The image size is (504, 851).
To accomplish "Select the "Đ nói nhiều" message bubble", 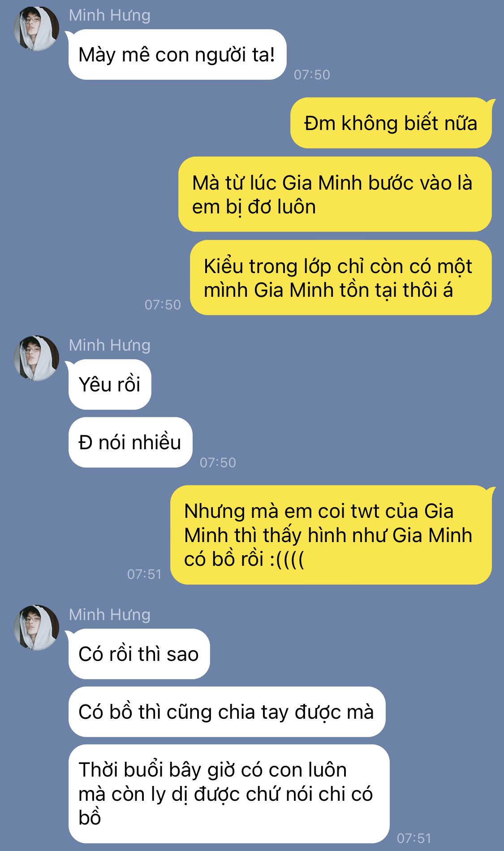I will [x=130, y=442].
